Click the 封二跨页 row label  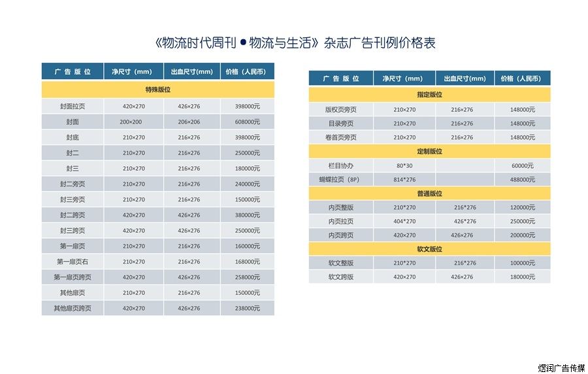pyautogui.click(x=73, y=215)
